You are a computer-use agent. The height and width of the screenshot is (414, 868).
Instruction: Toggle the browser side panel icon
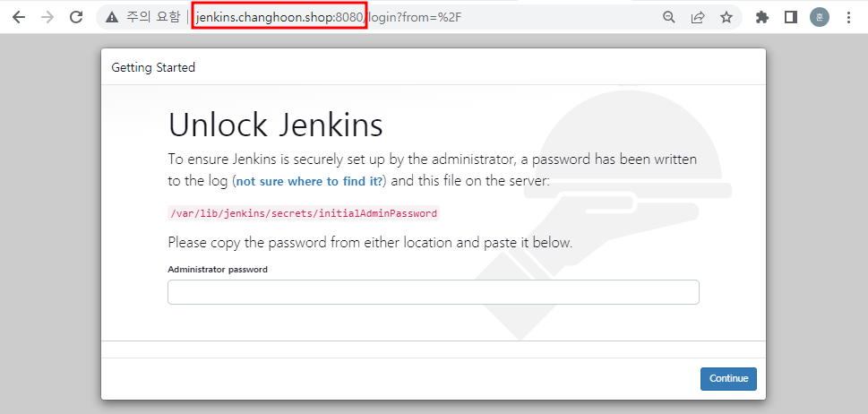pyautogui.click(x=791, y=17)
